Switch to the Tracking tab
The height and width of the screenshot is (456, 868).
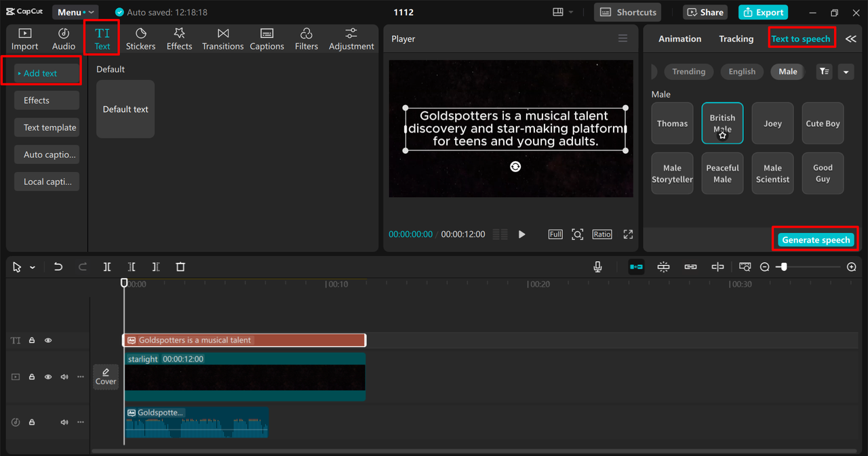(736, 39)
